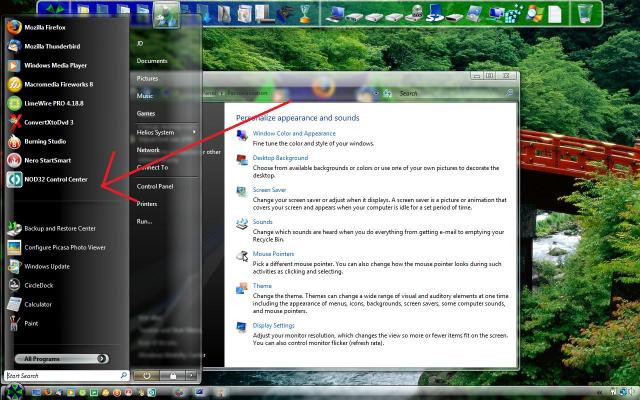Open NOD32 Control Center
Viewport: 640px width, 400px height.
pyautogui.click(x=55, y=179)
